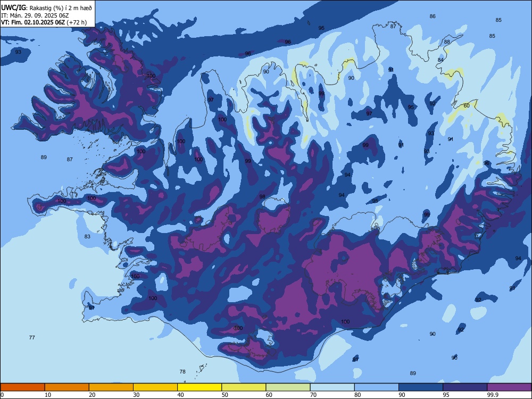Click the humidity value '86' on the map

tap(433, 16)
